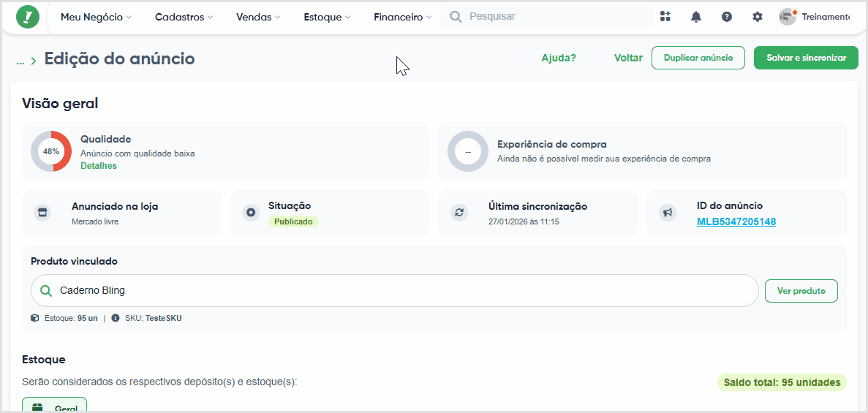868x413 pixels.
Task: Click the green Bling logo icon
Action: [28, 17]
